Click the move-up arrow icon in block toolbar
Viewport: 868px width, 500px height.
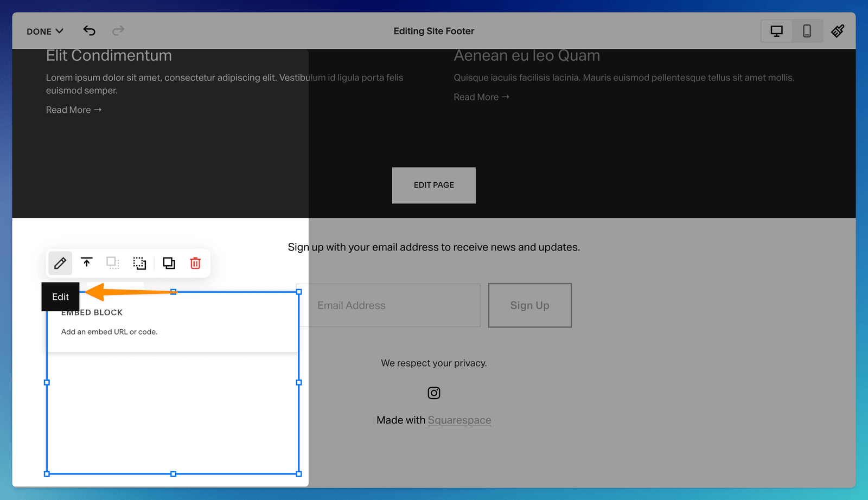click(x=87, y=263)
